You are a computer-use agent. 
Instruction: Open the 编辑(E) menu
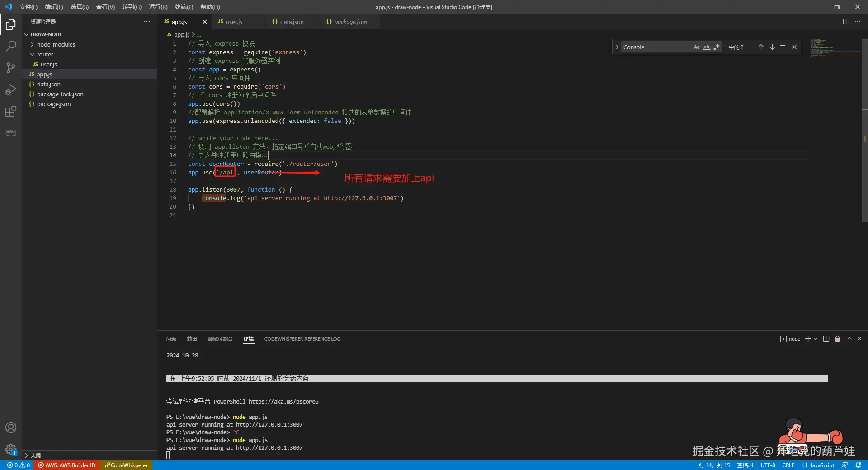click(x=54, y=7)
